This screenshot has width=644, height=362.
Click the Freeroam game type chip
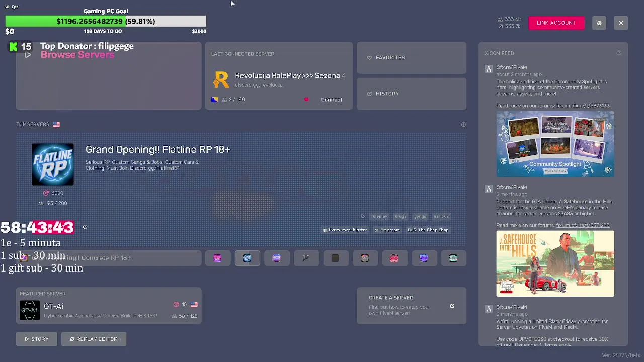(387, 230)
